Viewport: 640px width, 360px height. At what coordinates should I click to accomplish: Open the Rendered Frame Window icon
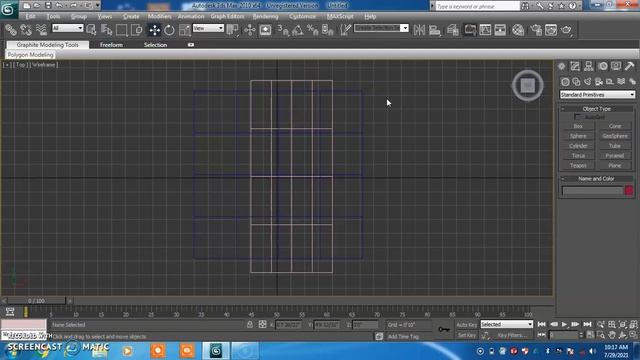[x=551, y=30]
